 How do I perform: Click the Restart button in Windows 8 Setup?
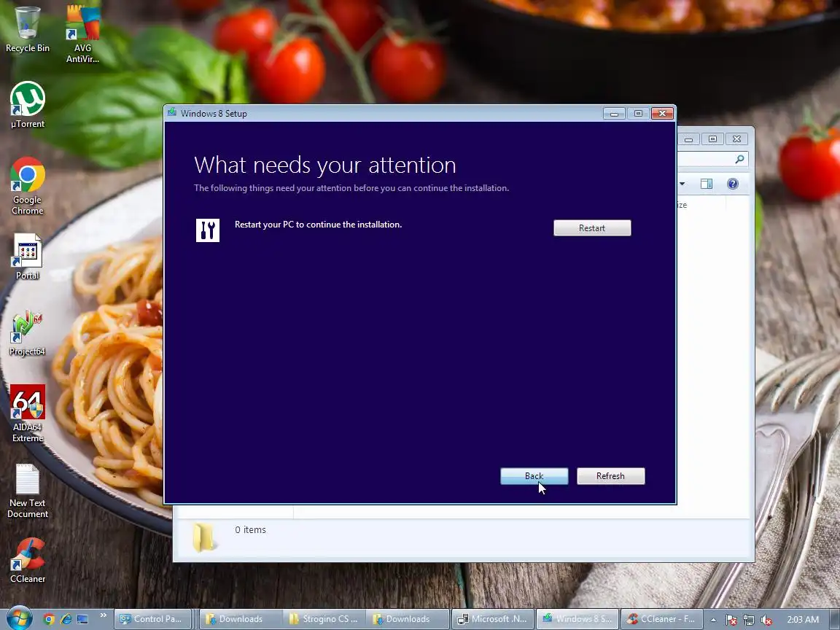(592, 227)
